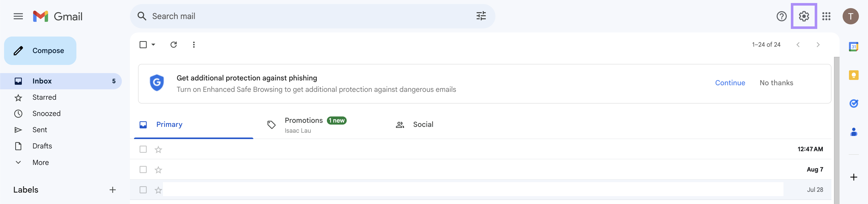
Task: Open the More options three-dot menu
Action: point(194,45)
